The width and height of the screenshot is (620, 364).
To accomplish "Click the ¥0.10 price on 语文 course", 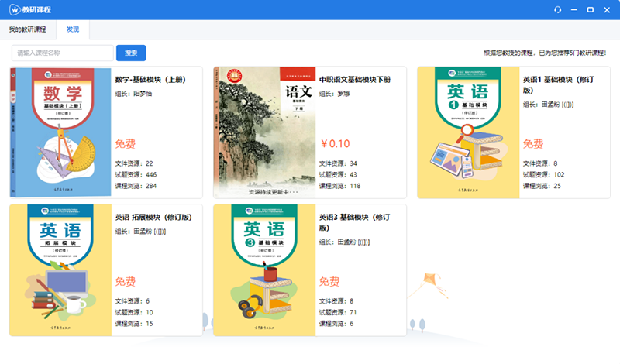I will click(x=335, y=144).
